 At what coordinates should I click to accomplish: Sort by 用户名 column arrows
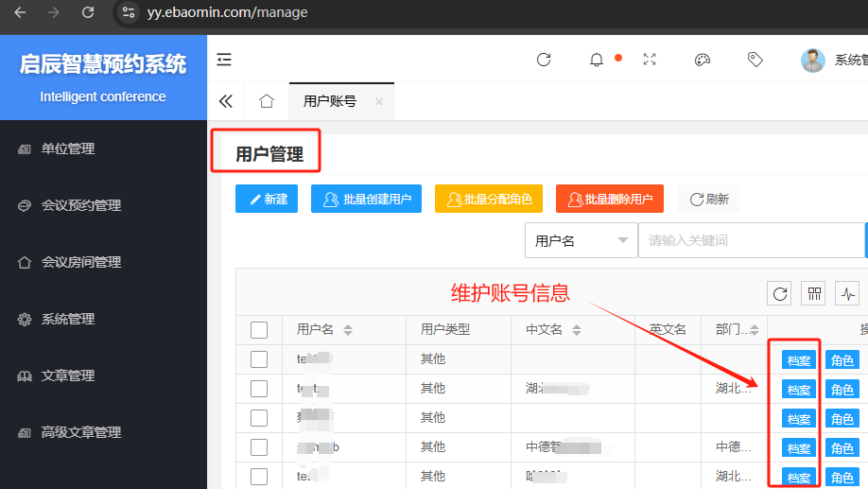pyautogui.click(x=348, y=330)
